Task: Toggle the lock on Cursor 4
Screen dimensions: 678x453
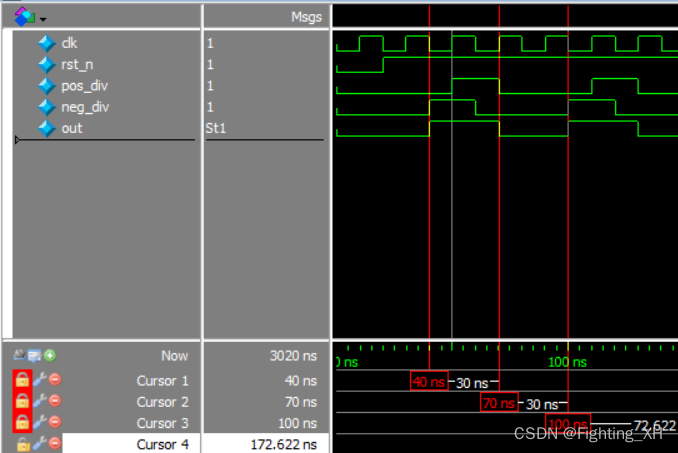Action: coord(23,444)
